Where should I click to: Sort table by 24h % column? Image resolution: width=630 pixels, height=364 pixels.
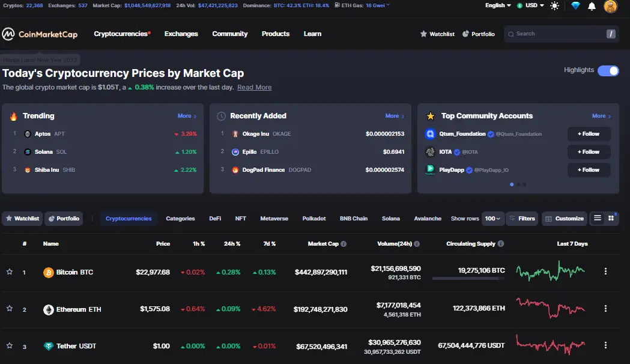pyautogui.click(x=232, y=244)
